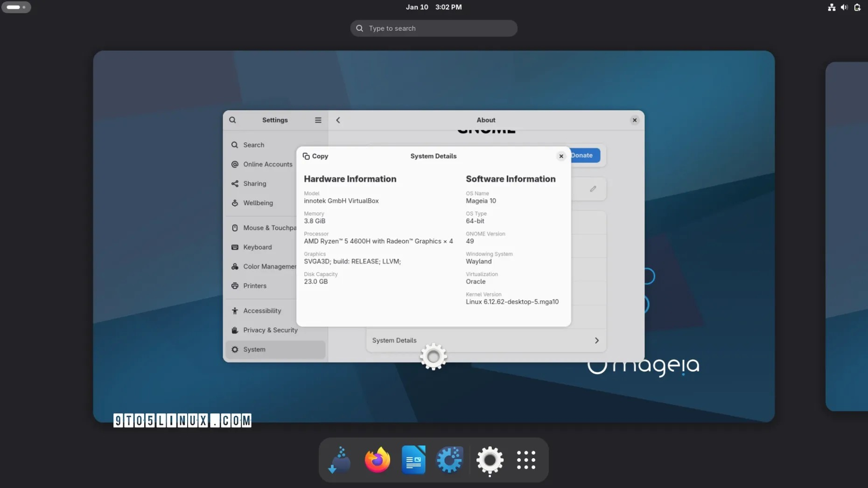The width and height of the screenshot is (868, 488).
Task: Open Wellbeing settings from the sidebar
Action: coord(258,203)
